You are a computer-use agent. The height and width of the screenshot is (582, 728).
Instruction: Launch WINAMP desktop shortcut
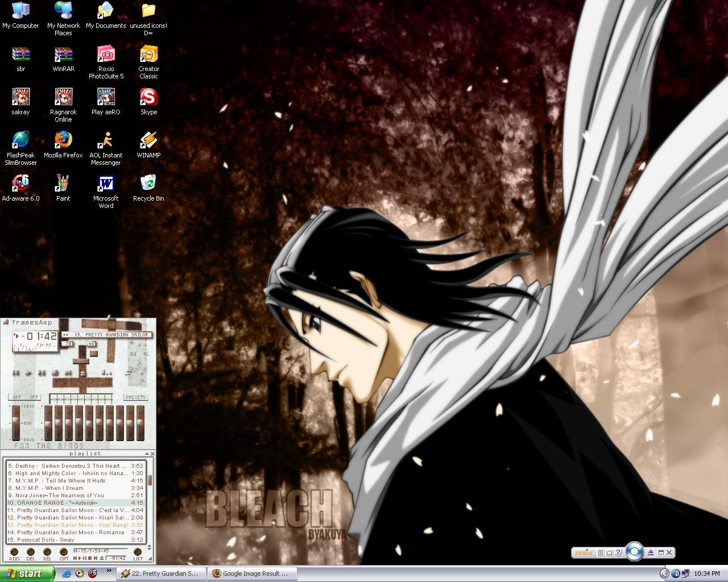(x=148, y=145)
